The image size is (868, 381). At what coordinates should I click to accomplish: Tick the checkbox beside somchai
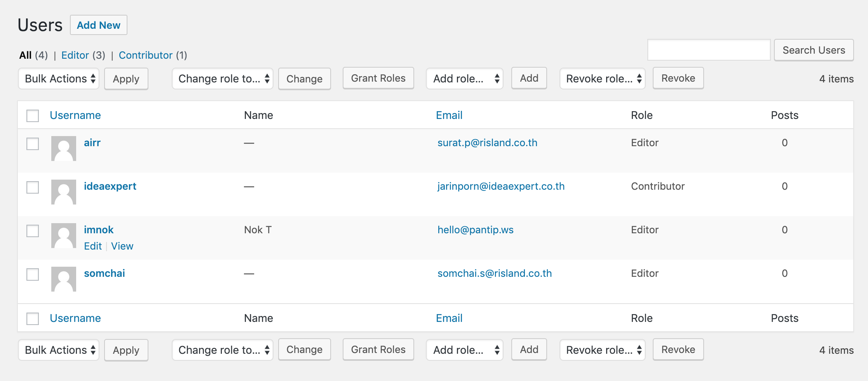pos(33,274)
